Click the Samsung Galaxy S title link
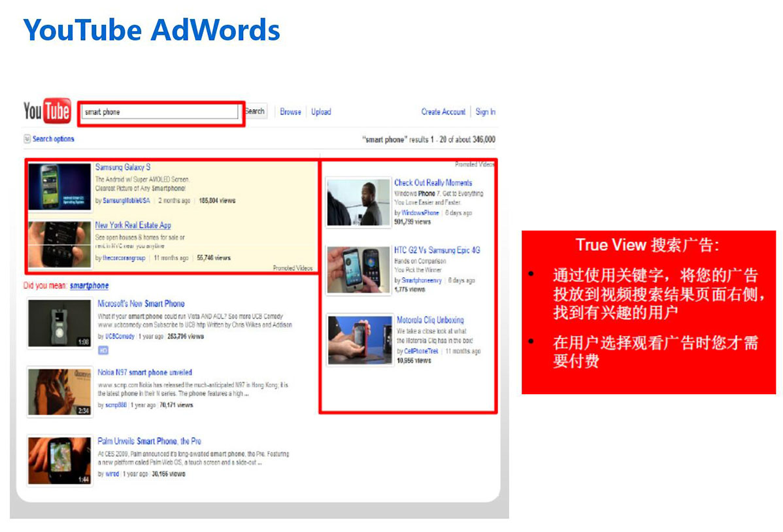Viewport: 783px width, 532px height. 123,167
